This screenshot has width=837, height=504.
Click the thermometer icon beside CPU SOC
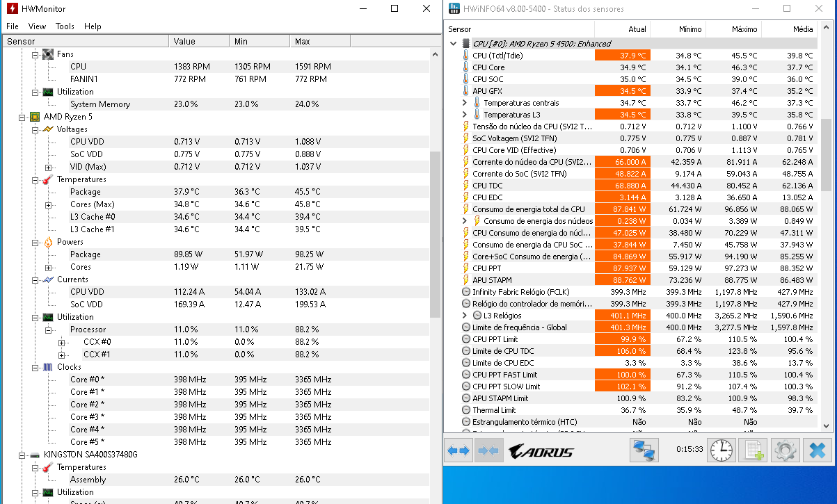466,79
